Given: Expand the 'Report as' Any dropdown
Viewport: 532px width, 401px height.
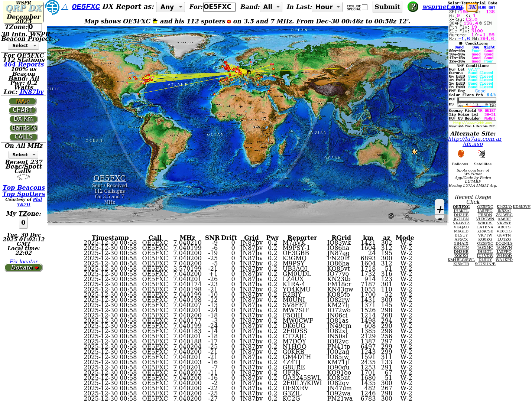Looking at the screenshot, I should pos(171,7).
